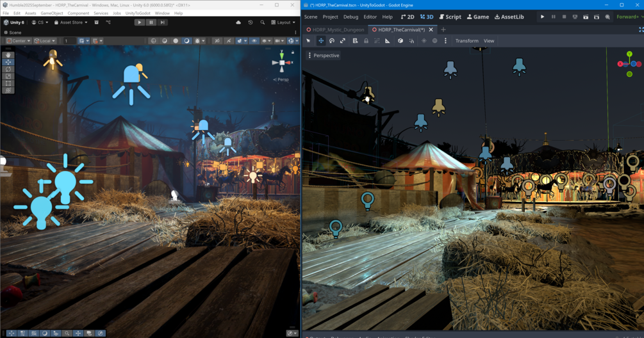The width and height of the screenshot is (644, 338).
Task: Click Godot run current scene icon
Action: 585,17
